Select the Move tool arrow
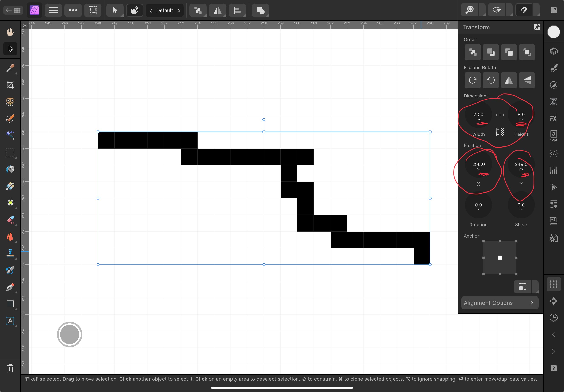The width and height of the screenshot is (564, 392). pyautogui.click(x=10, y=49)
